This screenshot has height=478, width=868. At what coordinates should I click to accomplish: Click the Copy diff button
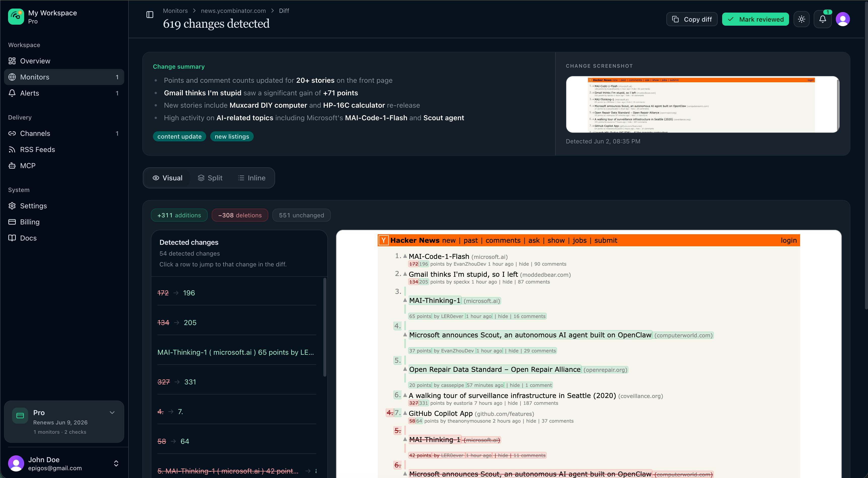click(692, 19)
